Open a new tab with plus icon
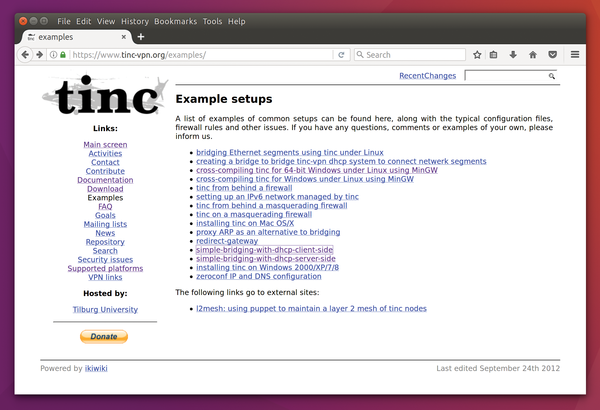 (x=141, y=37)
